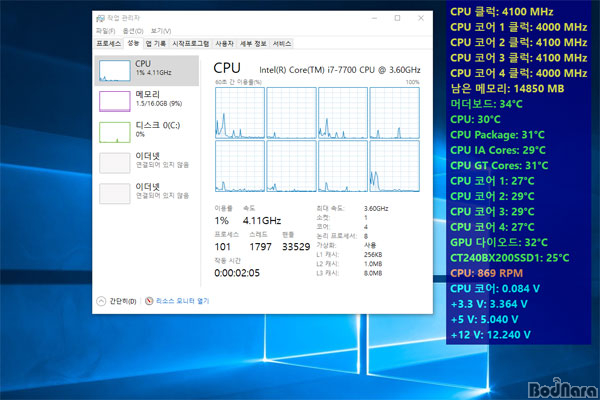600x400 pixels.
Task: Select the 메모리 1.5/16.0GB item
Action: 147,101
